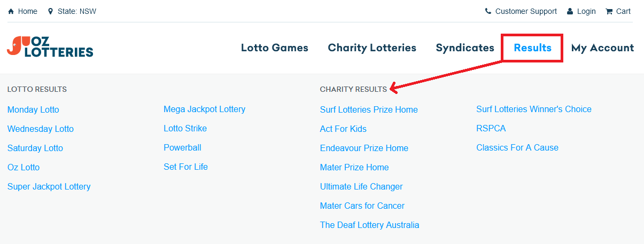This screenshot has height=244, width=644.
Task: Click the Home house icon
Action: click(11, 11)
